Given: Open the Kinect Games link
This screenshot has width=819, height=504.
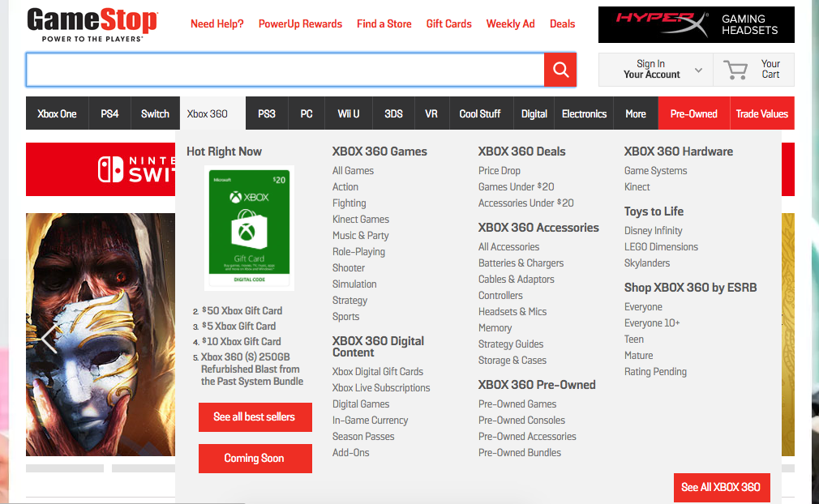Looking at the screenshot, I should pyautogui.click(x=360, y=220).
